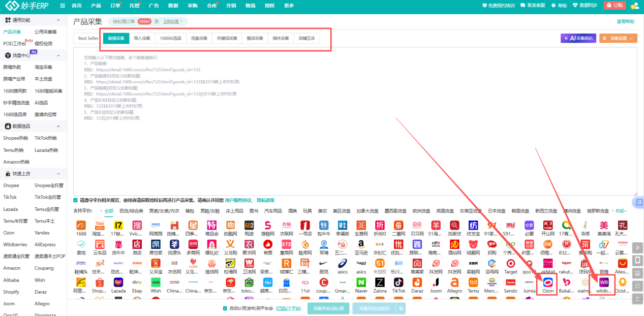Screen dimensions: 644x316
Task: Click the 采集并自动发布 button
Action: point(374,308)
